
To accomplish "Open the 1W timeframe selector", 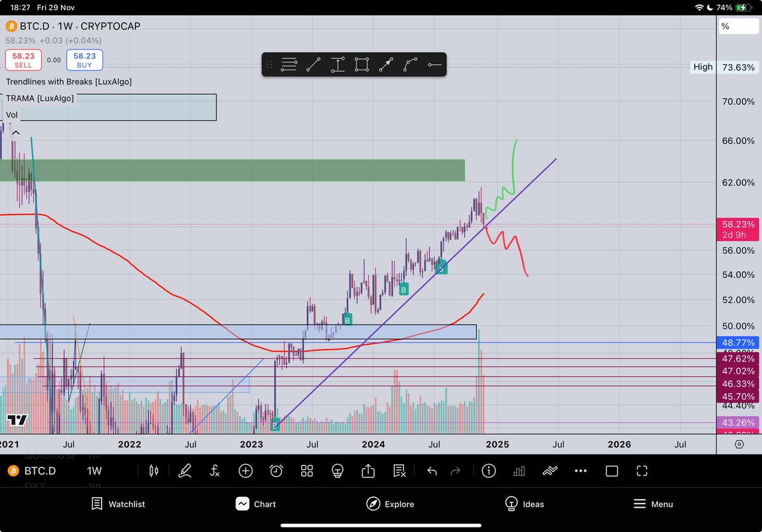I will pyautogui.click(x=93, y=471).
